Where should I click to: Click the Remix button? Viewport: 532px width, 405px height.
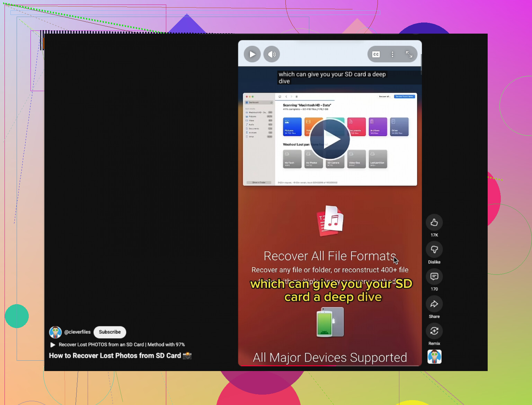[x=434, y=331]
